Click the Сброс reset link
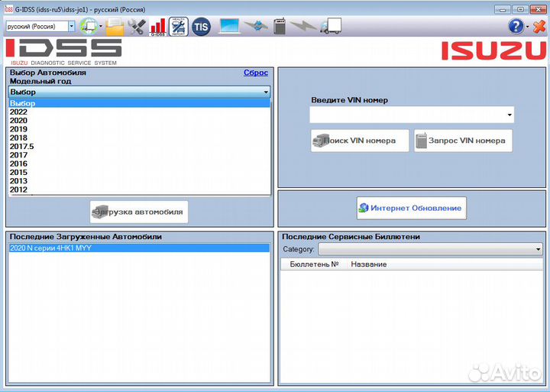 click(255, 73)
